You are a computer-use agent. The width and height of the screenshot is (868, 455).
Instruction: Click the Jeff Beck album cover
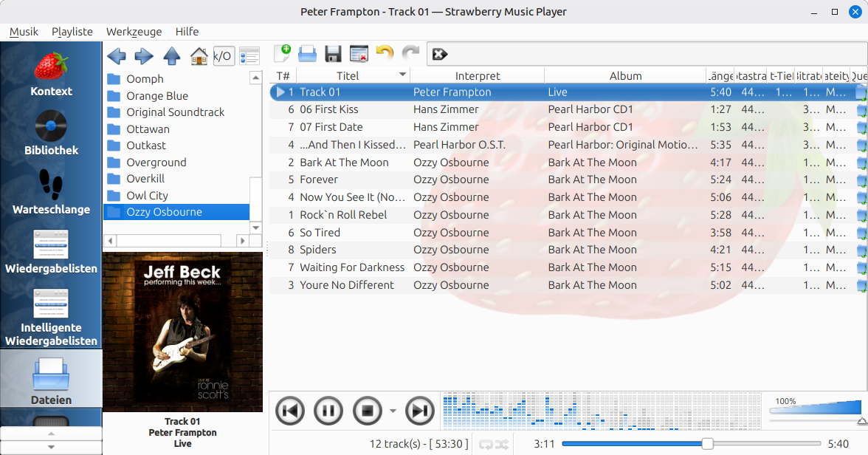(x=183, y=332)
